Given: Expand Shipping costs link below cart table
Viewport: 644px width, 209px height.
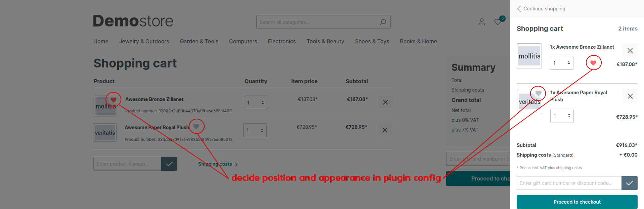Looking at the screenshot, I should [217, 164].
